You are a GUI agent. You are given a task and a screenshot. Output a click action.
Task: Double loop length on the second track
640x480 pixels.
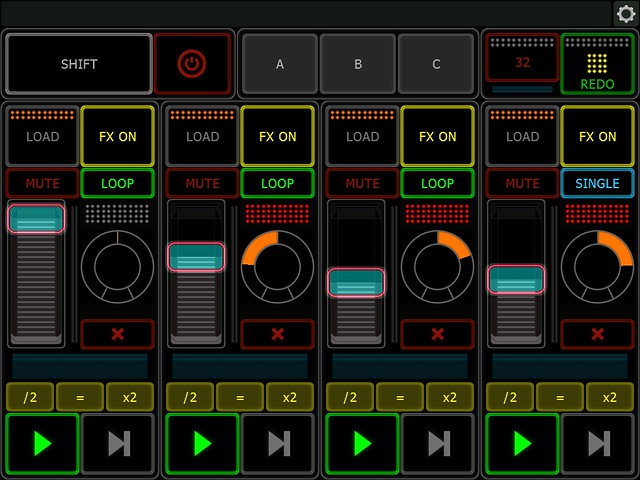point(290,397)
